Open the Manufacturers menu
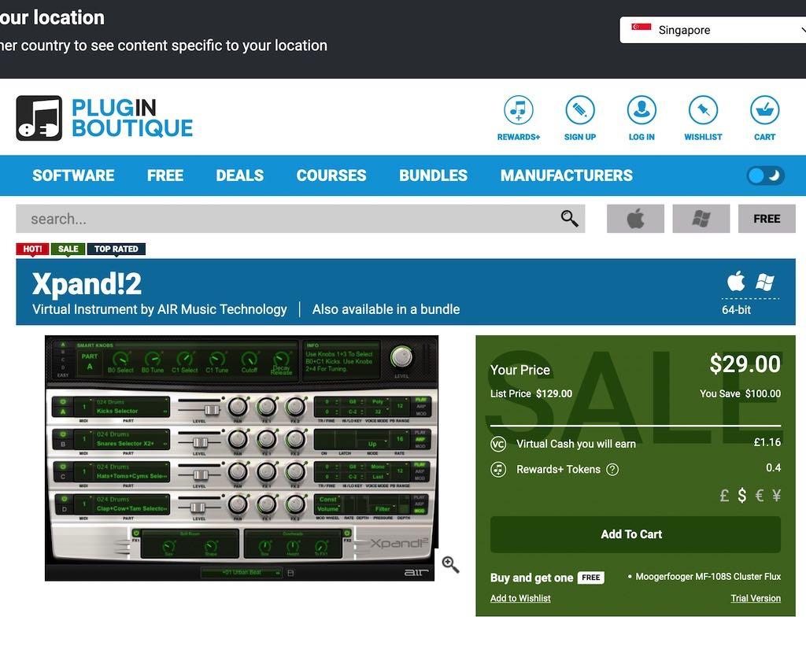 [566, 175]
